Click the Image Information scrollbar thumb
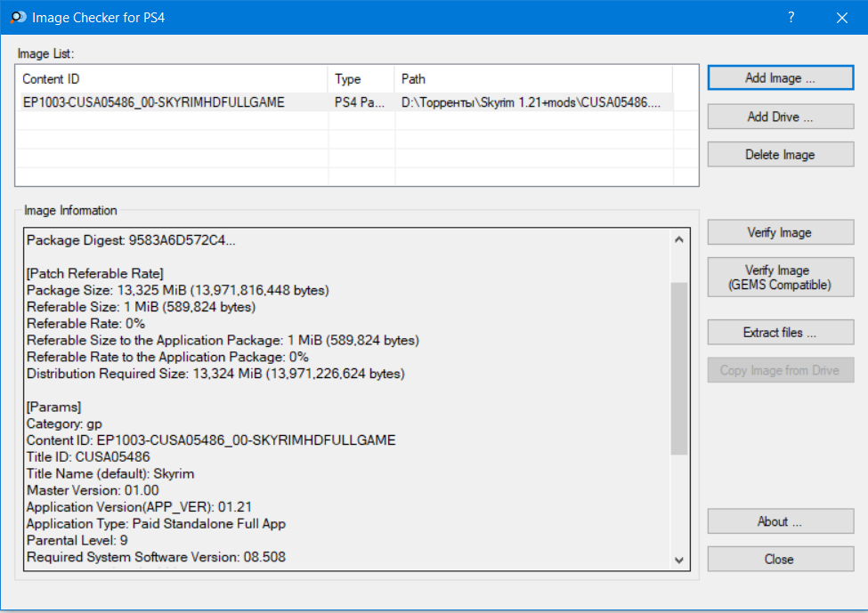 [x=679, y=368]
